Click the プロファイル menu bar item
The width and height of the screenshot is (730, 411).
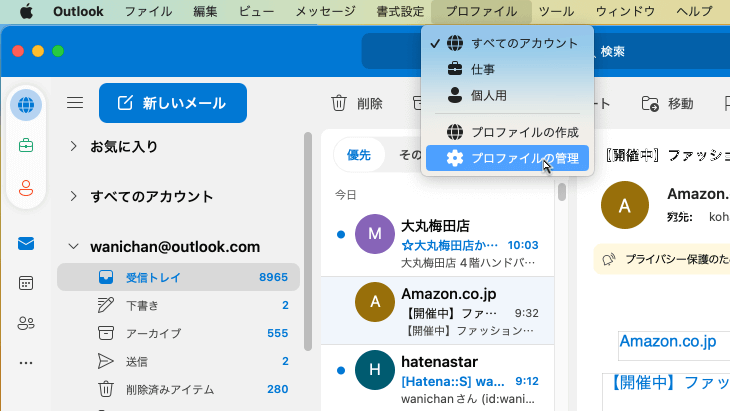pos(481,11)
